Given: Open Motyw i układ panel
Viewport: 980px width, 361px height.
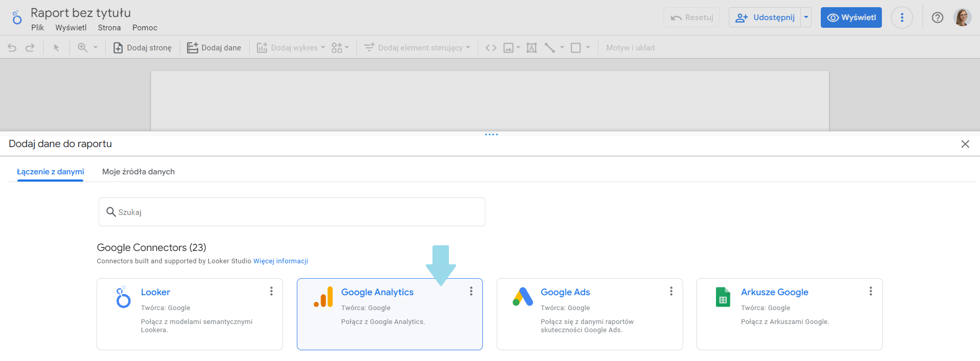Looking at the screenshot, I should pos(630,48).
